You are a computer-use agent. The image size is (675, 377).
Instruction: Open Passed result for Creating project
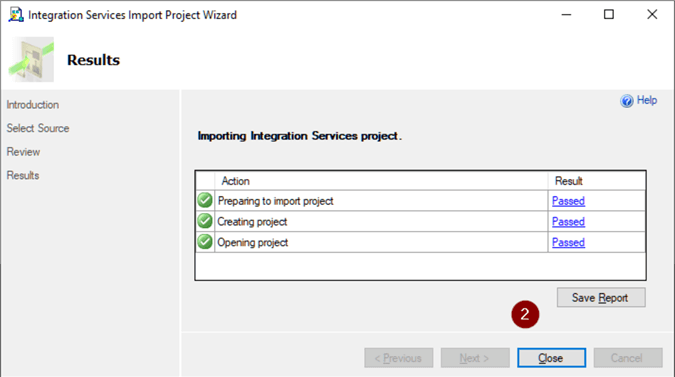568,222
